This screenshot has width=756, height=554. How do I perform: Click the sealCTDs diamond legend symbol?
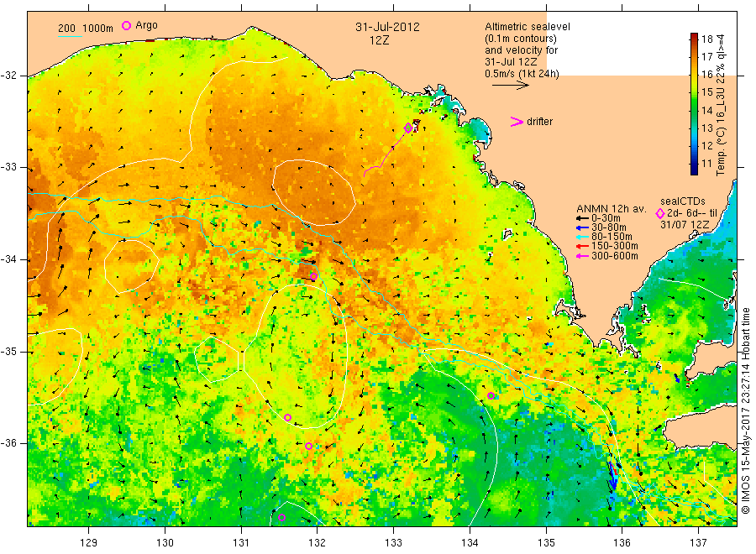pyautogui.click(x=660, y=213)
